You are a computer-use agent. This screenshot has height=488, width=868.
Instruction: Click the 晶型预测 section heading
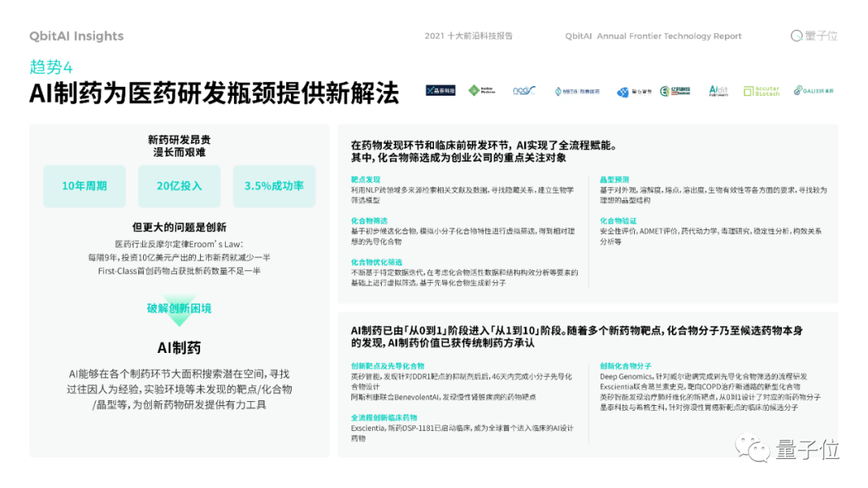[615, 179]
